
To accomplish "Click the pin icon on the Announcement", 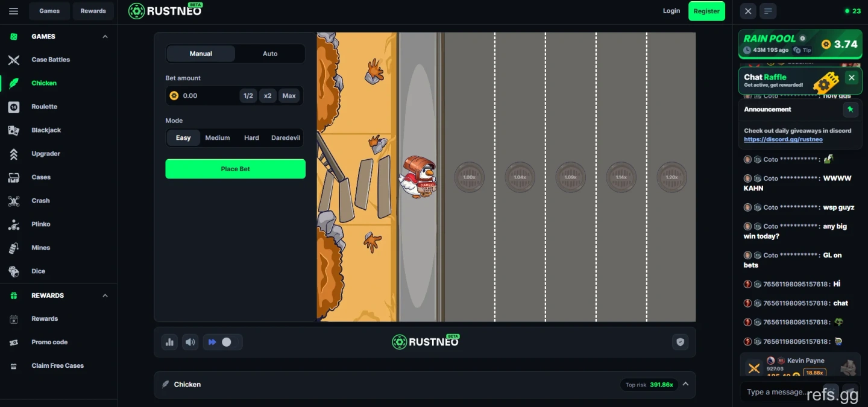I will [x=850, y=110].
